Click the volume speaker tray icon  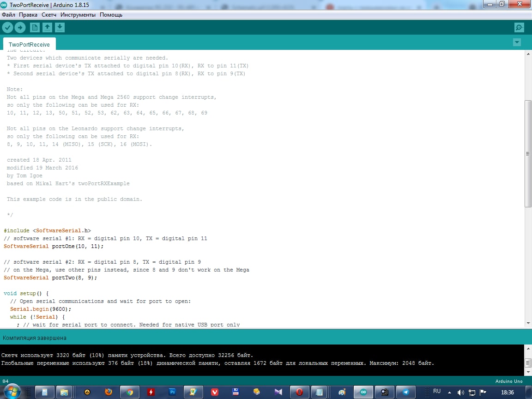point(460,393)
